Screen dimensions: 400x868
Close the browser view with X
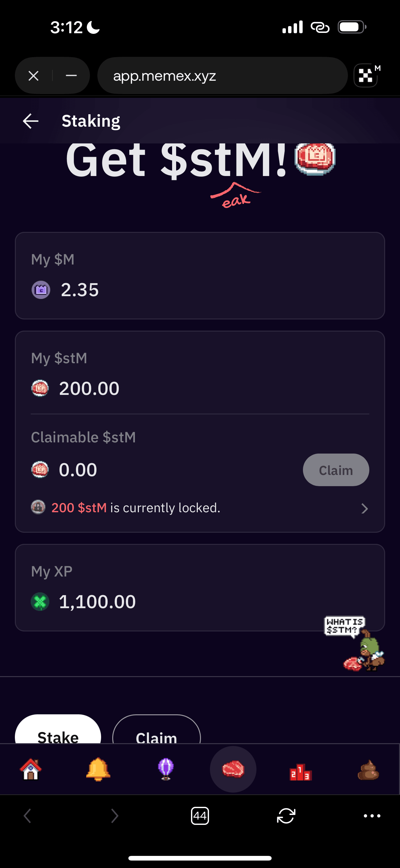(34, 75)
